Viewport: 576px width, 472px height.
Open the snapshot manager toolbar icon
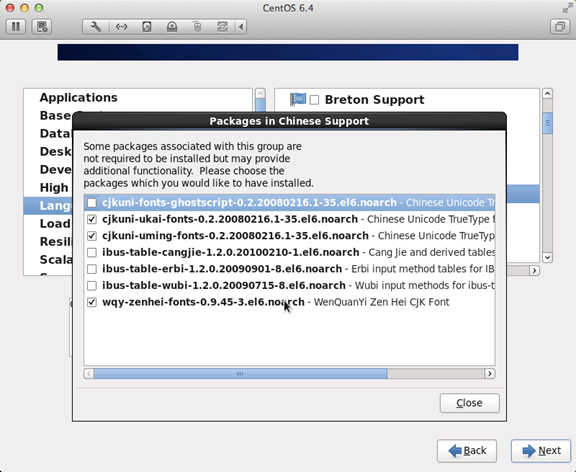point(42,27)
